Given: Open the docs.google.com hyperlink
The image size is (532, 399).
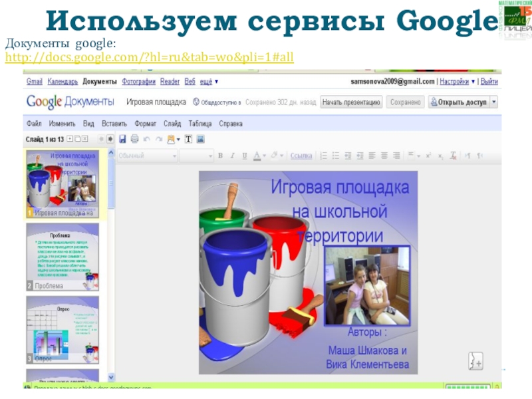Looking at the screenshot, I should pyautogui.click(x=149, y=59).
